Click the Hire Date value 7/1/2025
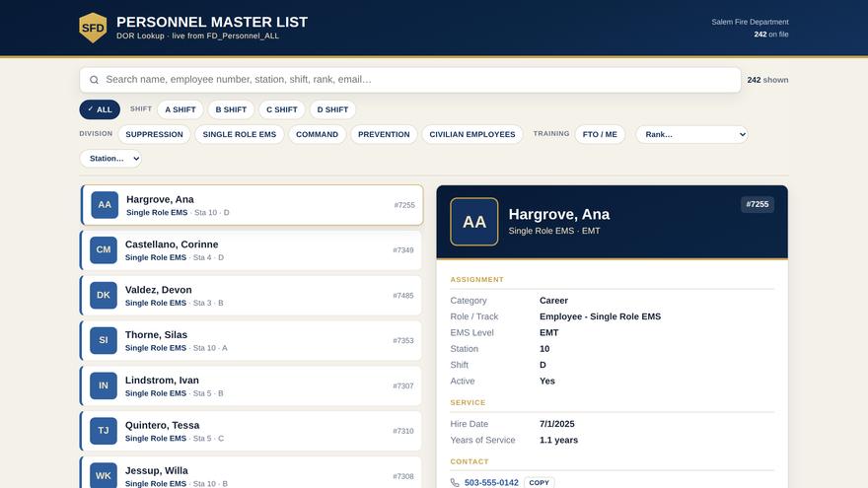Image resolution: width=868 pixels, height=488 pixels. coord(557,424)
